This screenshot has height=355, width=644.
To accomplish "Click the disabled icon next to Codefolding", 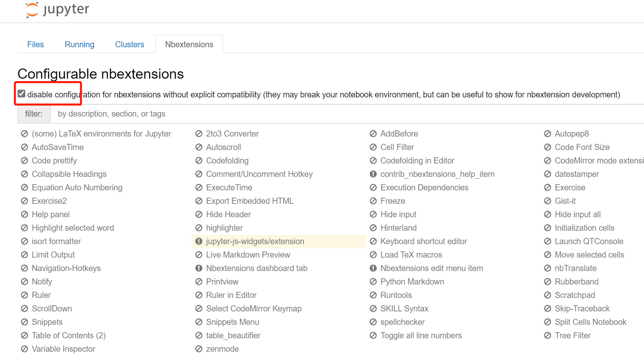I will (x=199, y=161).
